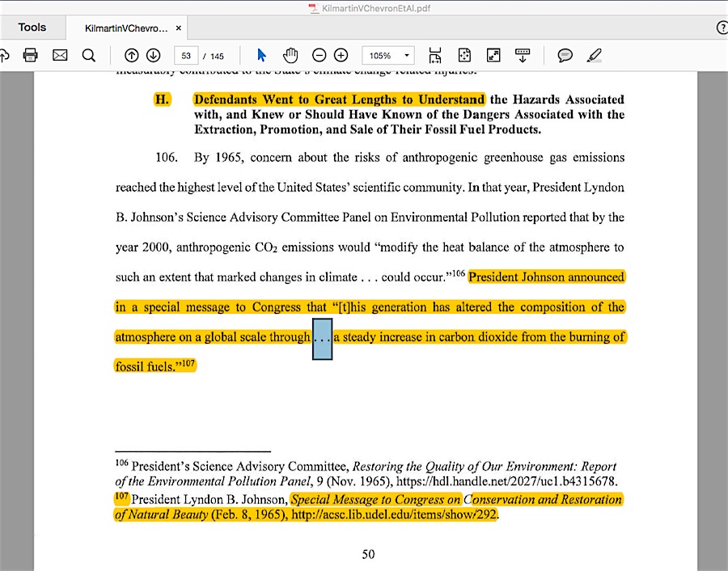Open the acsc.lib.udel.edu footnote link
The image size is (728, 571).
(x=394, y=514)
